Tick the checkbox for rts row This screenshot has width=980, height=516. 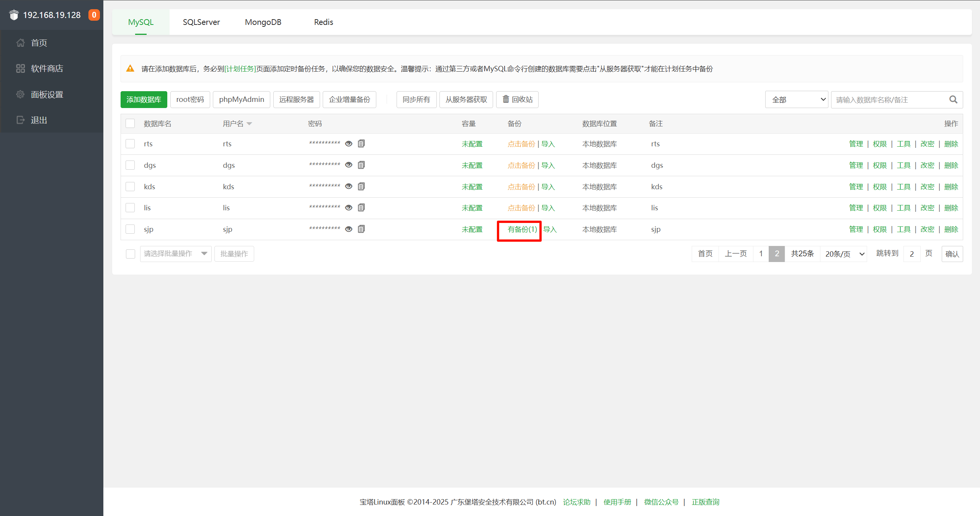130,144
